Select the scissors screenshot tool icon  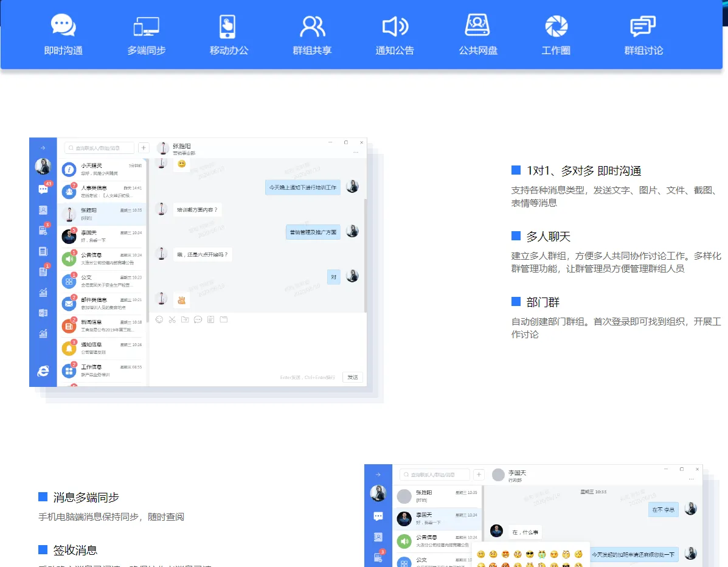pos(172,319)
